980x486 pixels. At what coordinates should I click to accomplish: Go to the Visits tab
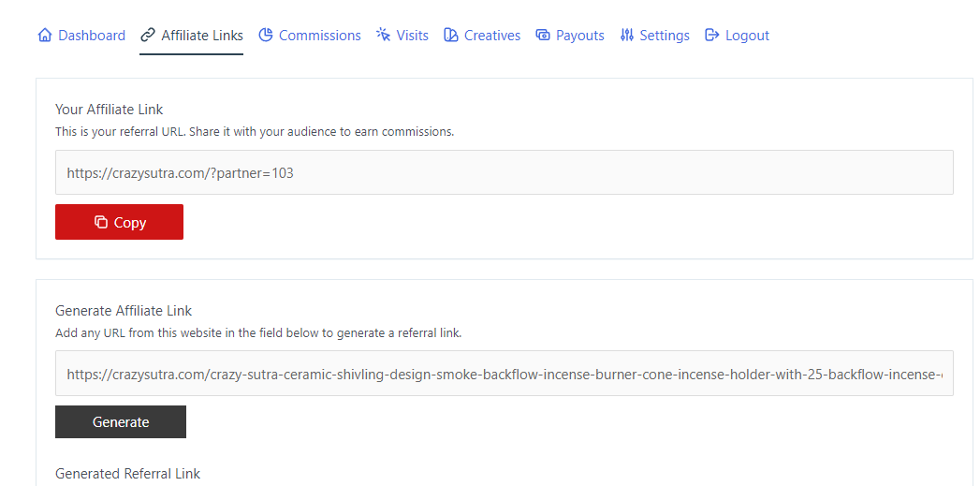point(412,36)
